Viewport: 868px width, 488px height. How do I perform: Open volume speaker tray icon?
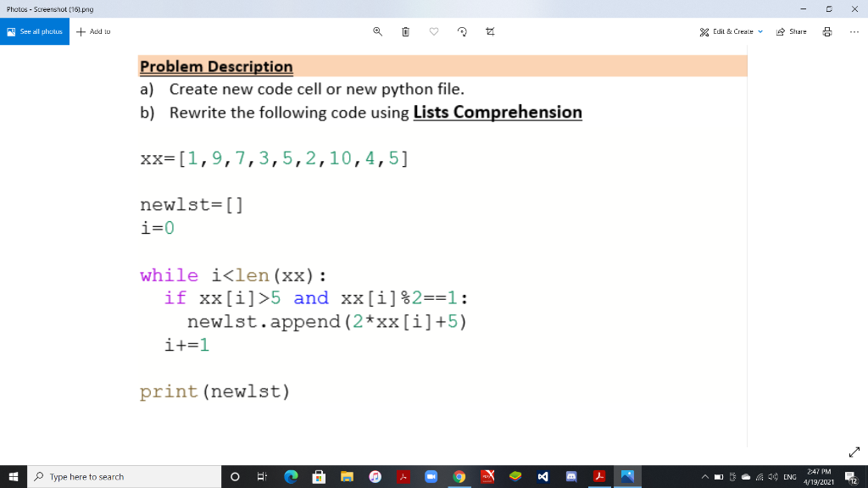tap(773, 477)
